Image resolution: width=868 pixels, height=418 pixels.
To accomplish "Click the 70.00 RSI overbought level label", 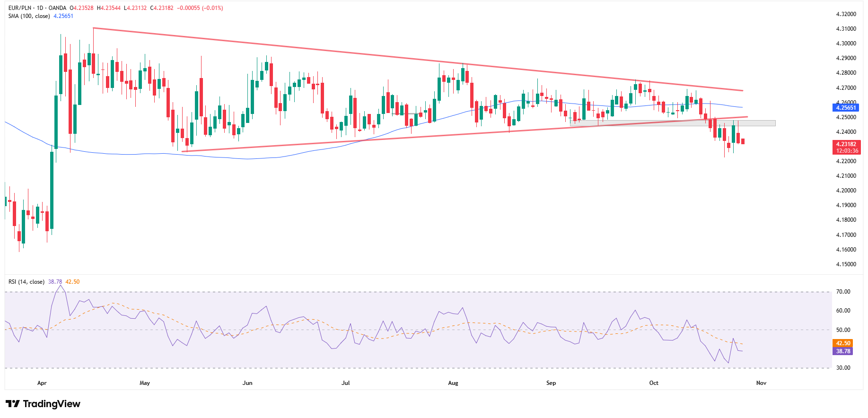I will pos(843,292).
